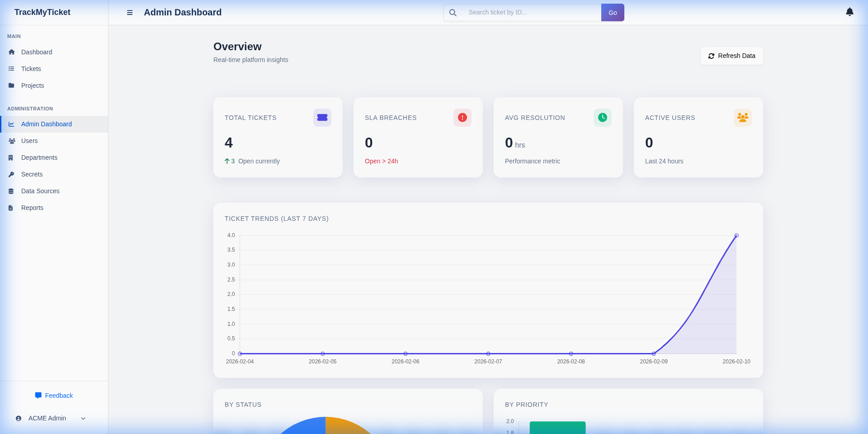Open the Reports page
The image size is (868, 434).
point(54,208)
